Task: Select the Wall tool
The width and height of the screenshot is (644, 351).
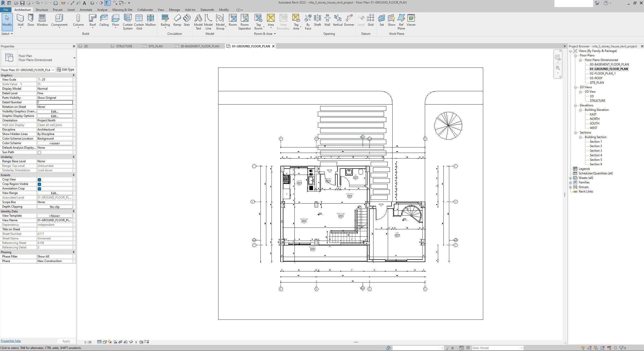Action: pos(20,20)
